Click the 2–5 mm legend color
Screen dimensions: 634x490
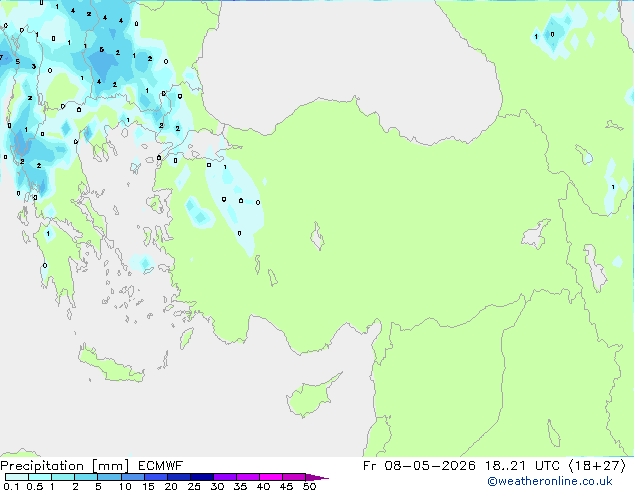(x=86, y=477)
